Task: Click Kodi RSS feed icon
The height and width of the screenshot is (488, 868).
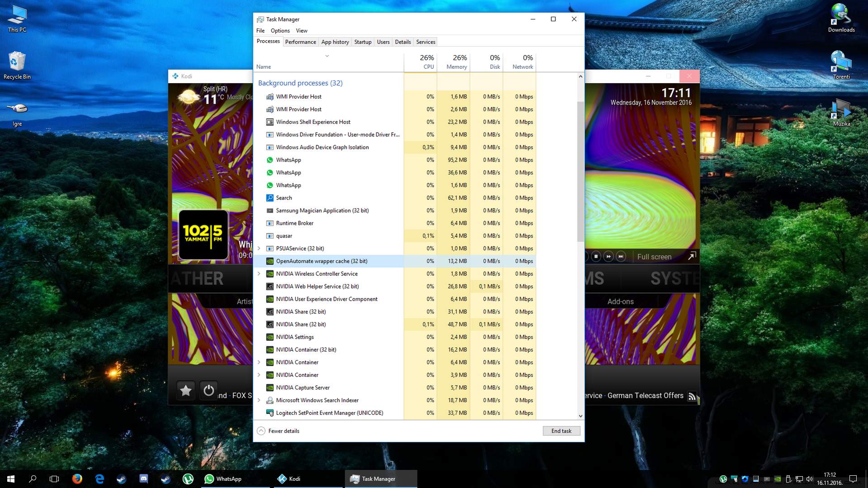Action: pos(692,397)
